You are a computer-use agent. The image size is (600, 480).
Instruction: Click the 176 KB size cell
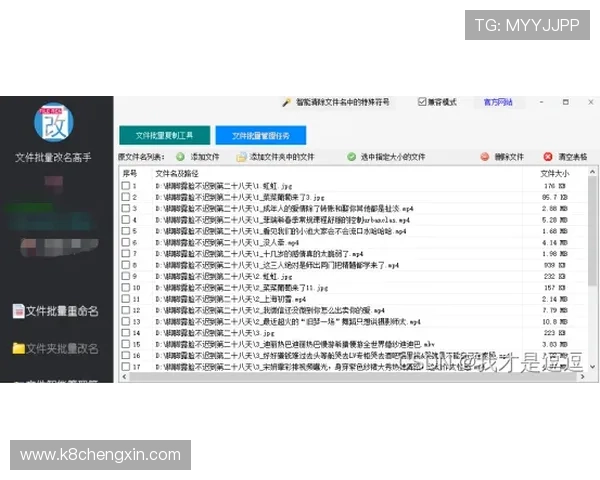pos(554,186)
